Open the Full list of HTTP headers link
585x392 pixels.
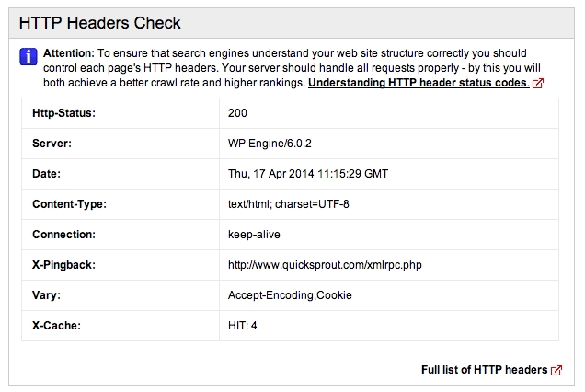[x=484, y=370]
